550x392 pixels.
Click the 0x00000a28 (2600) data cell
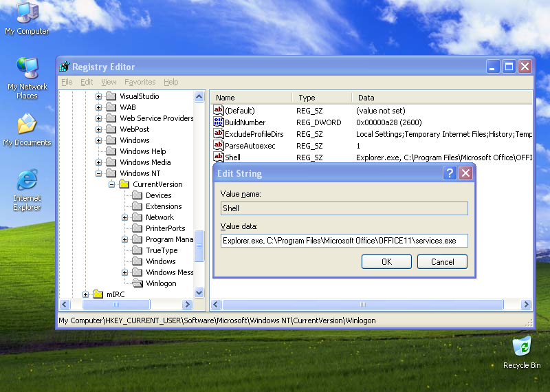[388, 122]
